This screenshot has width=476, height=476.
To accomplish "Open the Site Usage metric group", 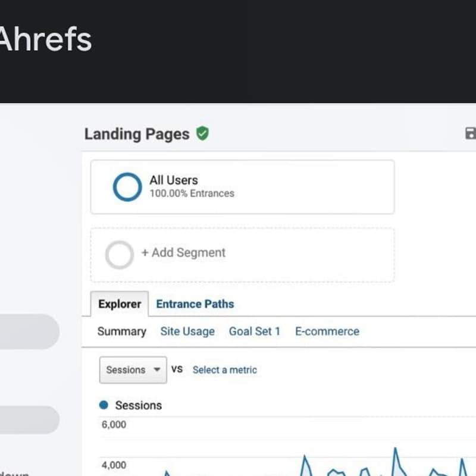I will (x=187, y=331).
